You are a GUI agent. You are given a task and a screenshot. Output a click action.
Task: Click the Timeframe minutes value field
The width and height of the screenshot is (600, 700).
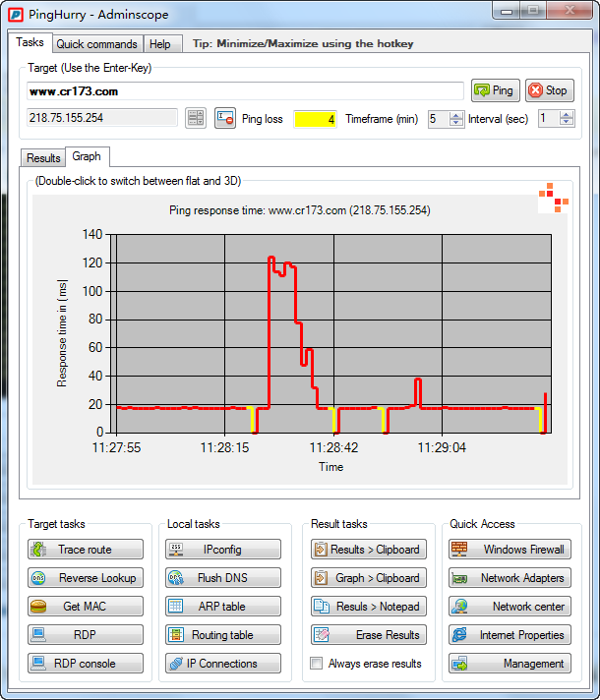[439, 119]
